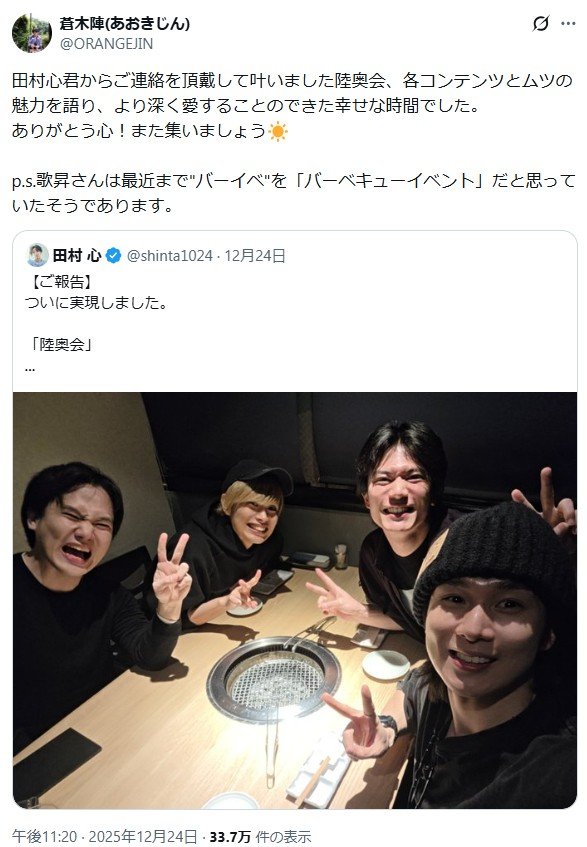Click 田村 心's small avatar in quoted post
Screen dimensions: 587x847
37,256
